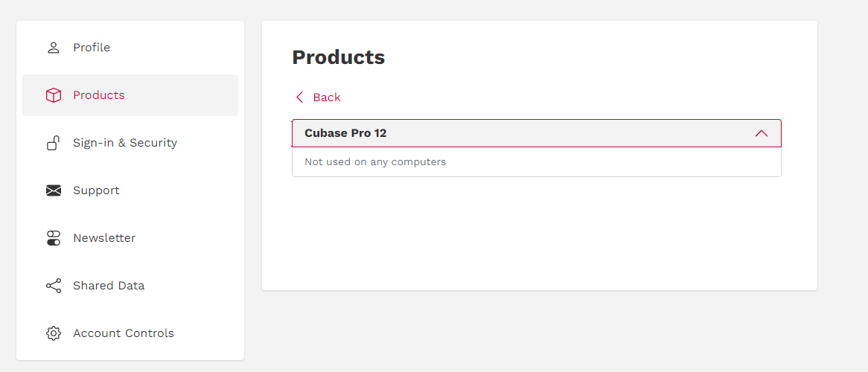Click the Account Controls gear icon

(53, 333)
